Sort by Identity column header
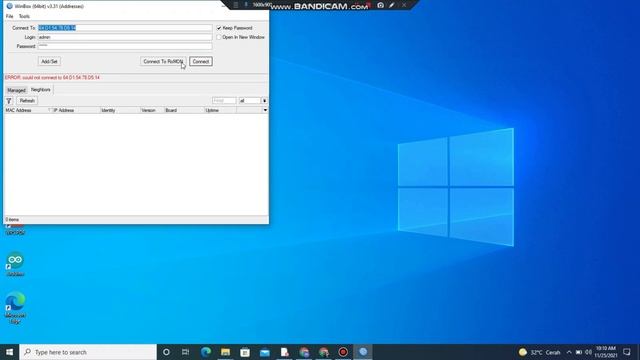The height and width of the screenshot is (360, 640). (120, 110)
